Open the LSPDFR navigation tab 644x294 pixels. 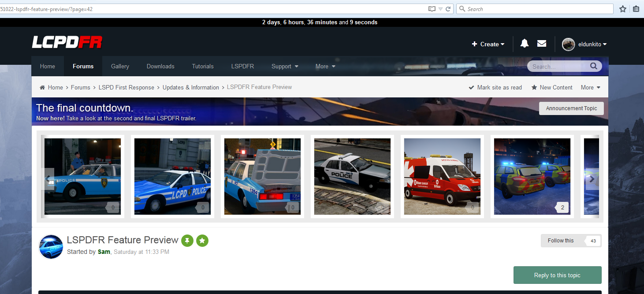pyautogui.click(x=242, y=66)
